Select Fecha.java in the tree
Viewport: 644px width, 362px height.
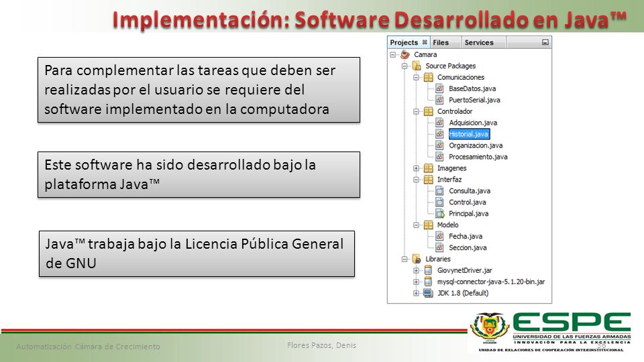(x=466, y=237)
